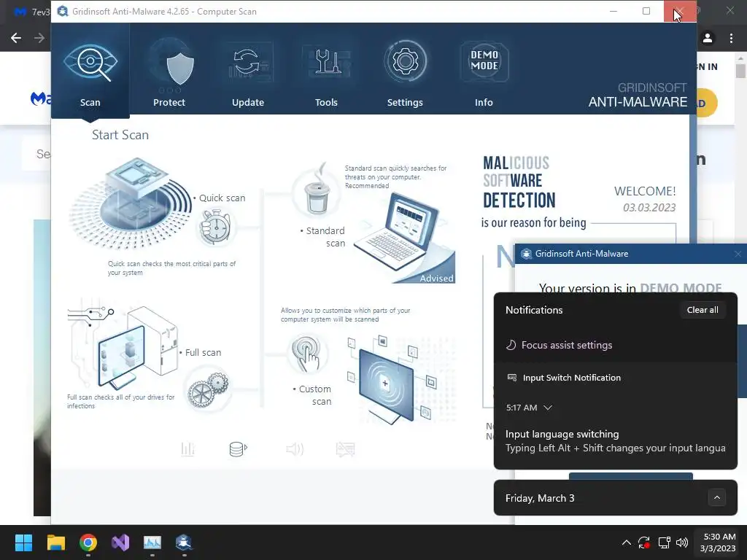Start Quick scan via radar illustration
Viewport: 747px width, 560px height.
click(130, 203)
